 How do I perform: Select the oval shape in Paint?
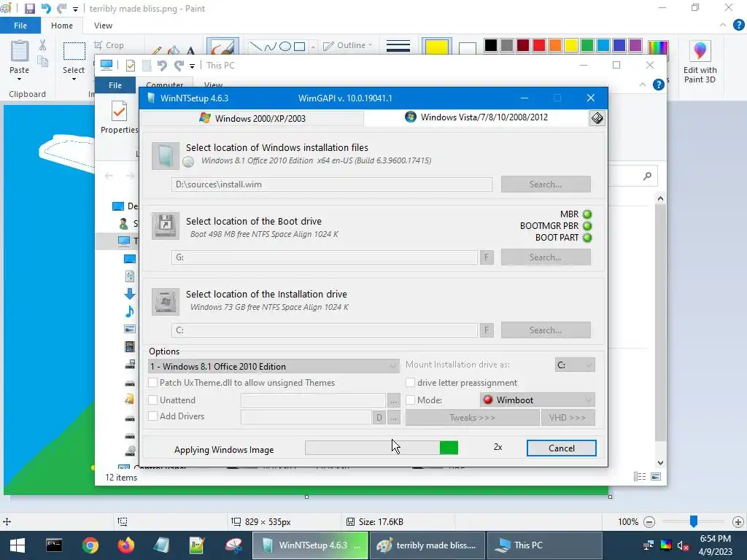[x=285, y=46]
